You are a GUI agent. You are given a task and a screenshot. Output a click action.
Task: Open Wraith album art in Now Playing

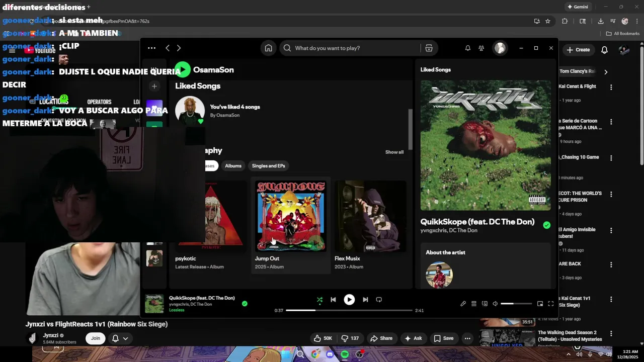point(486,145)
